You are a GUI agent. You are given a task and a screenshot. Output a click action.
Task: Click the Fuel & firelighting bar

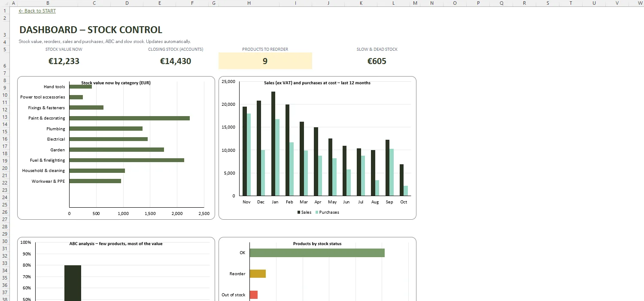pyautogui.click(x=127, y=160)
